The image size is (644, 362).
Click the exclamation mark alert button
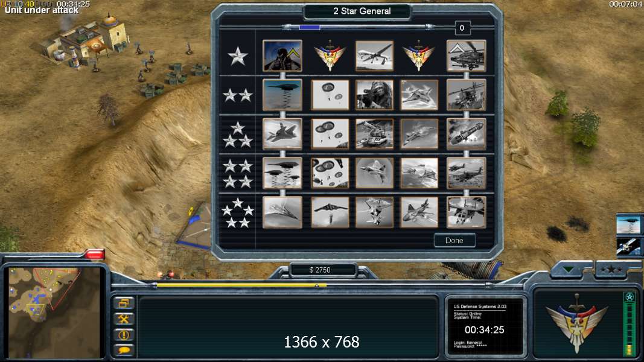[124, 334]
